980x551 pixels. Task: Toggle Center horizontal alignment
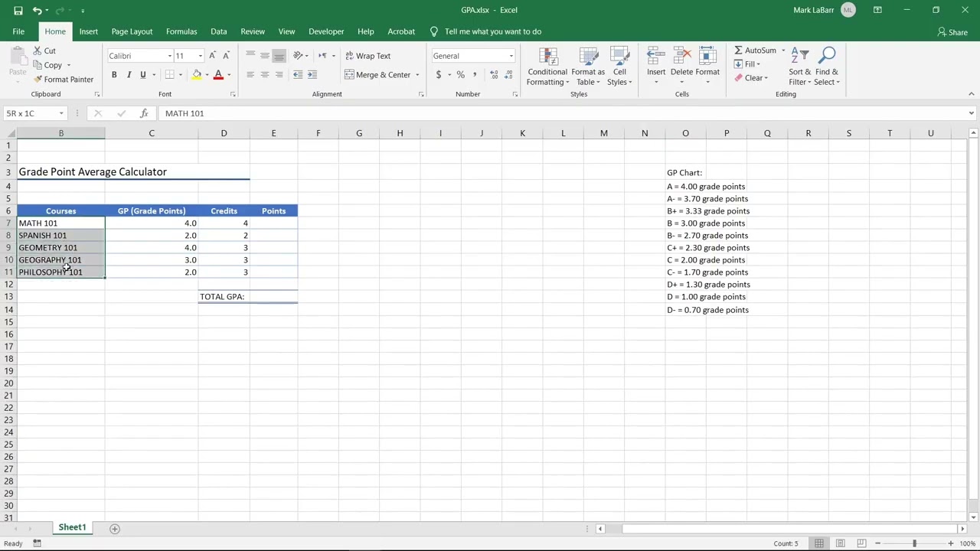point(265,74)
